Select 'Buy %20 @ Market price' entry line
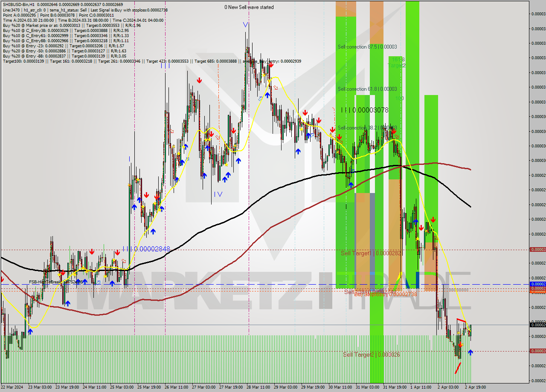 [x=72, y=25]
